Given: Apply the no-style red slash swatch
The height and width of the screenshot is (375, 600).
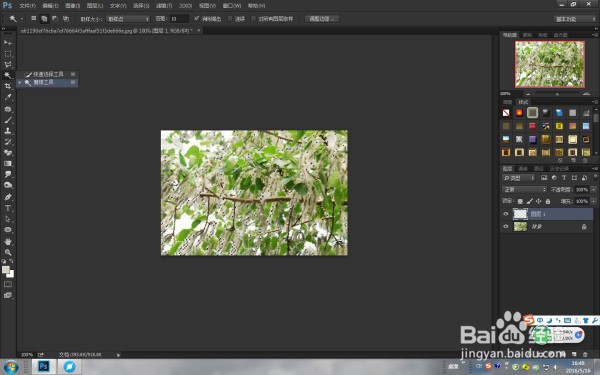Looking at the screenshot, I should point(506,112).
